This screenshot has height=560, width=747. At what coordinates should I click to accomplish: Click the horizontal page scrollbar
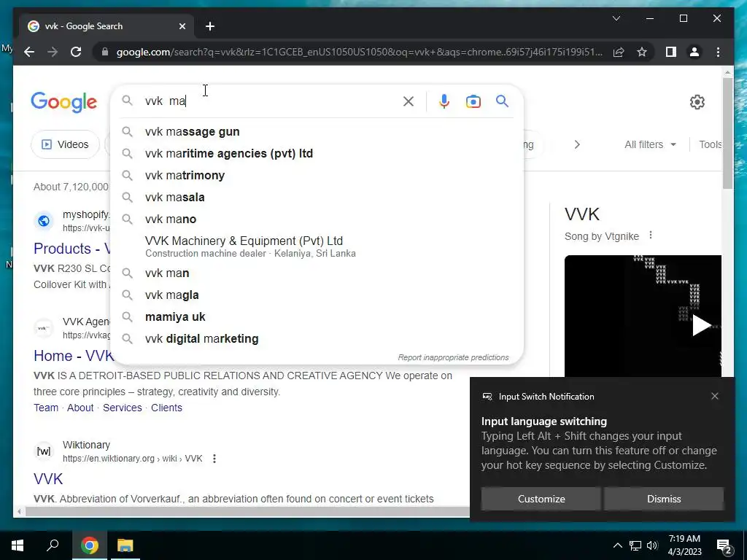[247, 512]
